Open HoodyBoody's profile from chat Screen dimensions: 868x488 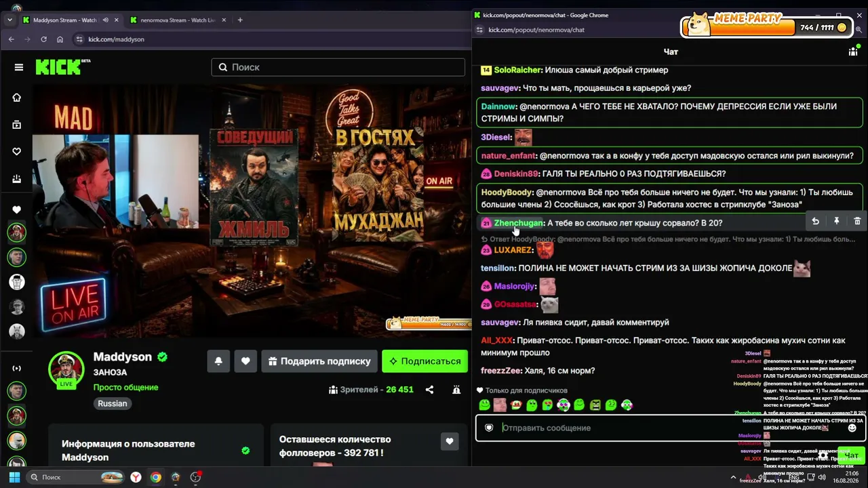click(507, 192)
